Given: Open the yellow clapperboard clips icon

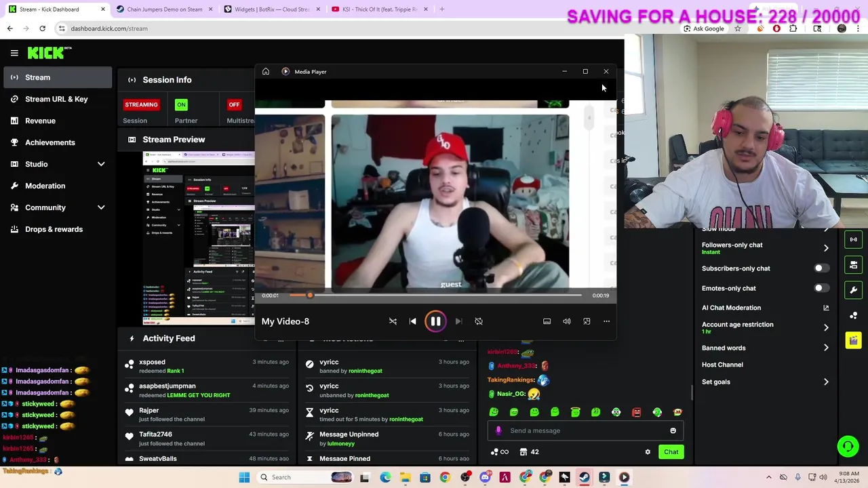Looking at the screenshot, I should 854,340.
